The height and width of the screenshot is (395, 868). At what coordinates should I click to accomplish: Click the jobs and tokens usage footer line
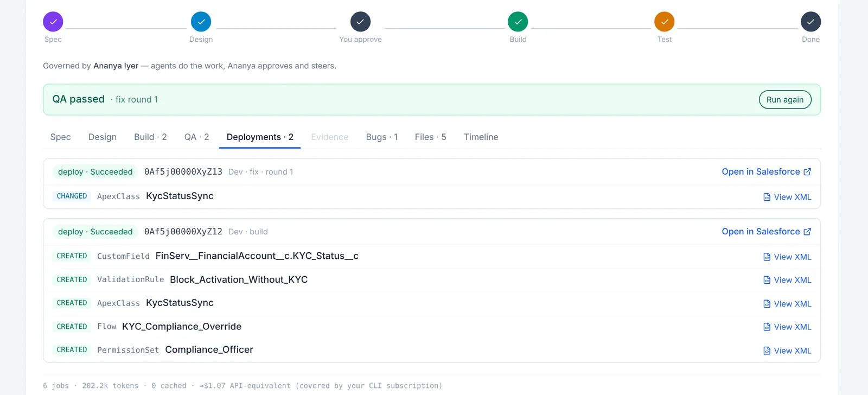(242, 386)
